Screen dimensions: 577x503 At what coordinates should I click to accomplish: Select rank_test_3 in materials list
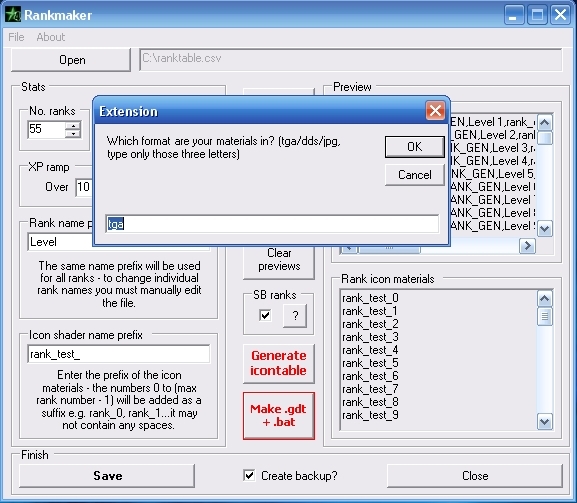tap(370, 337)
